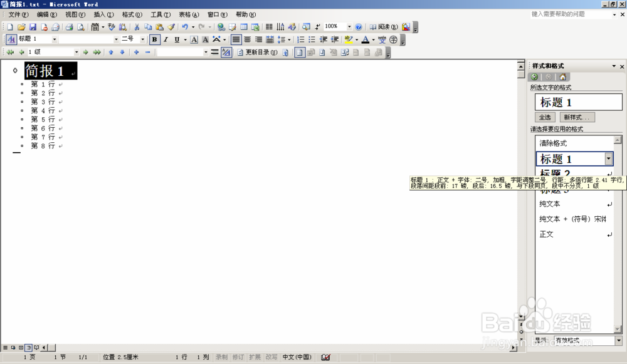The width and height of the screenshot is (627, 364).
Task: Enable underline formatting
Action: [x=176, y=39]
